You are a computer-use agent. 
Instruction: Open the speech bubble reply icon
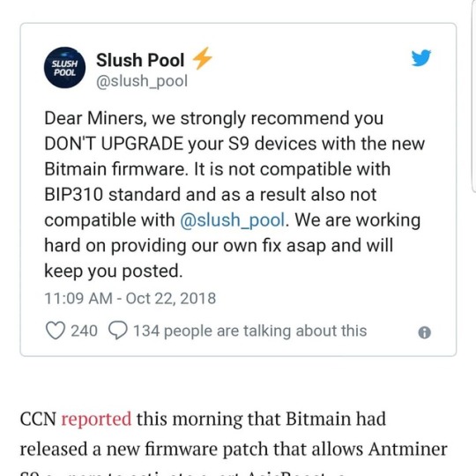(x=118, y=331)
